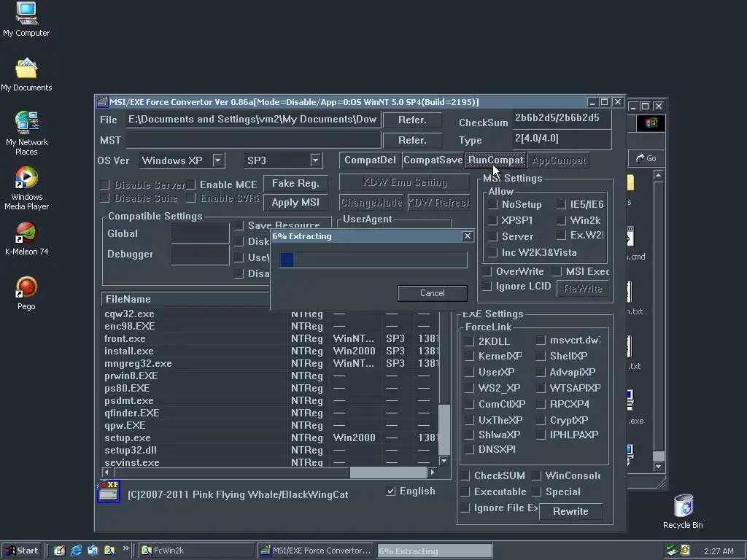Enable the Enable MCE checkbox
The width and height of the screenshot is (747, 560).
tap(190, 184)
